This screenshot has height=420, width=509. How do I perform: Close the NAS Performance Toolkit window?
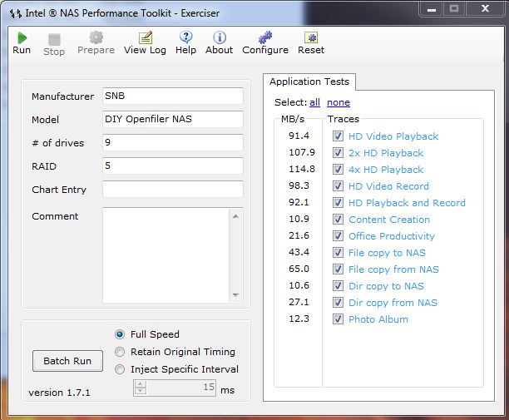485,9
